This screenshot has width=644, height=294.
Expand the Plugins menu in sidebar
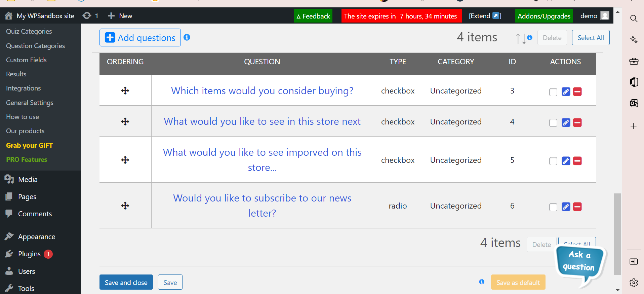point(29,254)
